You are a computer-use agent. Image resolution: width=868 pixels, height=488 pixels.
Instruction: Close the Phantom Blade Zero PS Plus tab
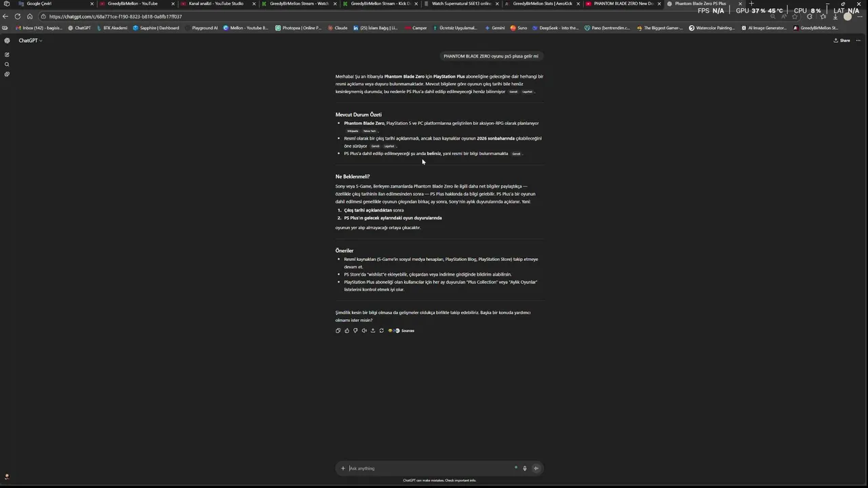(740, 3)
